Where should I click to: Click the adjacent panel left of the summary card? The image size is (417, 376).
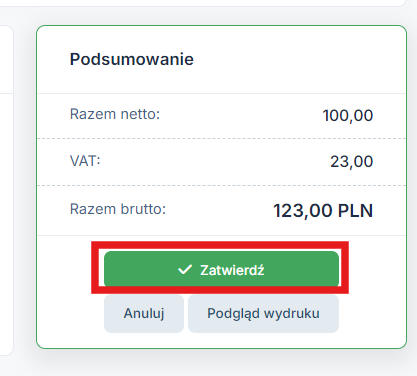pos(6,190)
